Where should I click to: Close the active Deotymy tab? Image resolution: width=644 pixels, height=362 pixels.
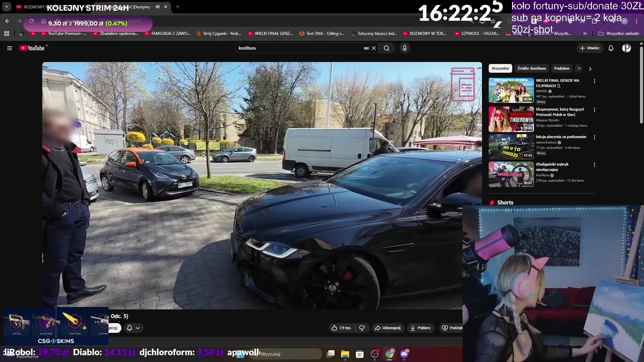tap(166, 7)
